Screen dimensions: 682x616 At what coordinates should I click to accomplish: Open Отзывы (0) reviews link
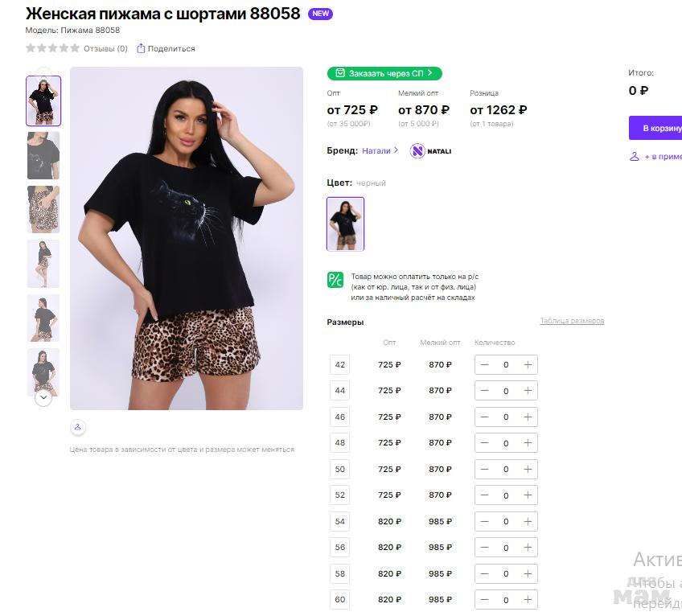pyautogui.click(x=105, y=49)
